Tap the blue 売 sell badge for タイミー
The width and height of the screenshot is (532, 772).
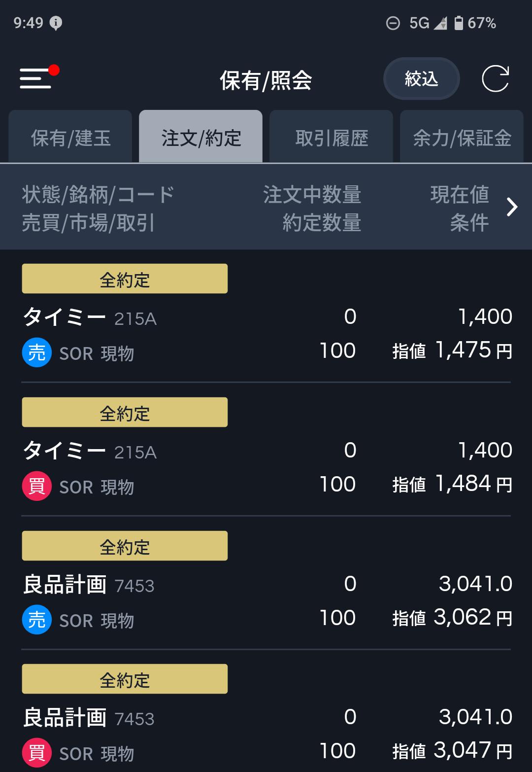click(37, 352)
